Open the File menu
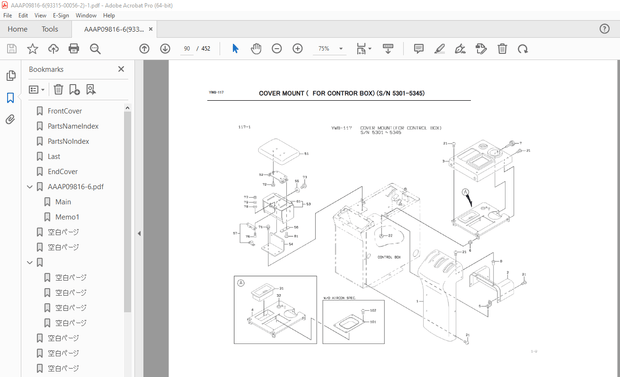 8,15
